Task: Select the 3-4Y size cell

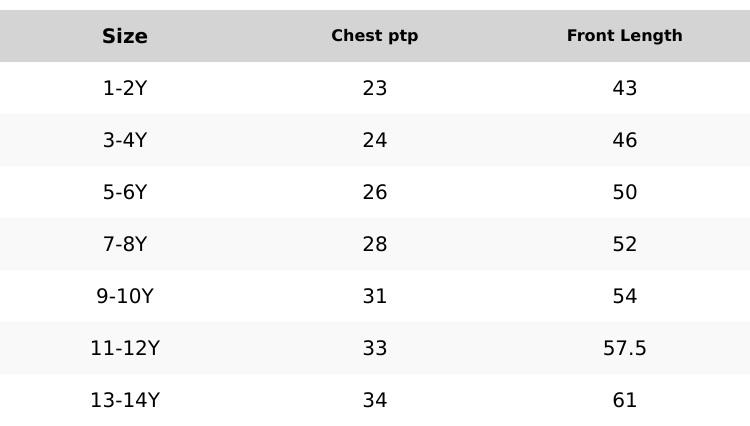Action: point(125,140)
